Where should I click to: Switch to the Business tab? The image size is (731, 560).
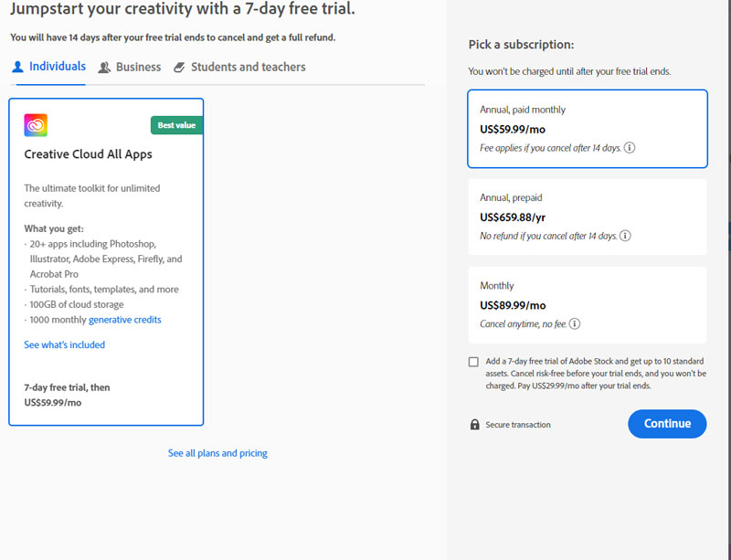coord(138,68)
